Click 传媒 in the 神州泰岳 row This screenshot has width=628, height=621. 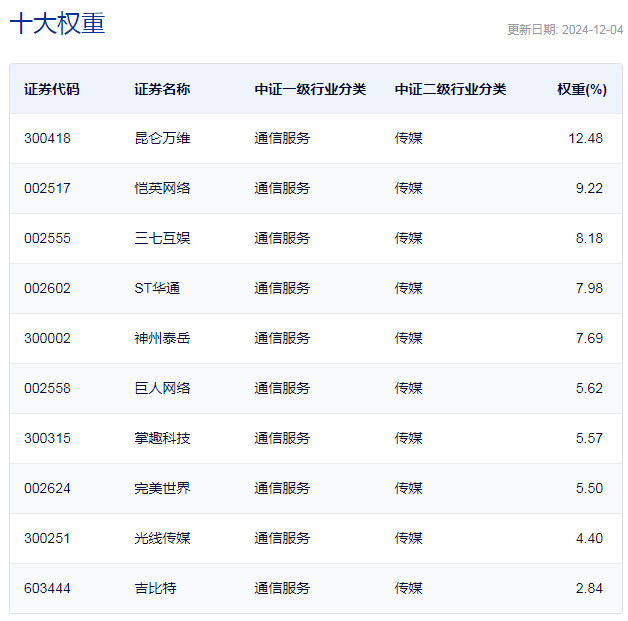pyautogui.click(x=409, y=338)
